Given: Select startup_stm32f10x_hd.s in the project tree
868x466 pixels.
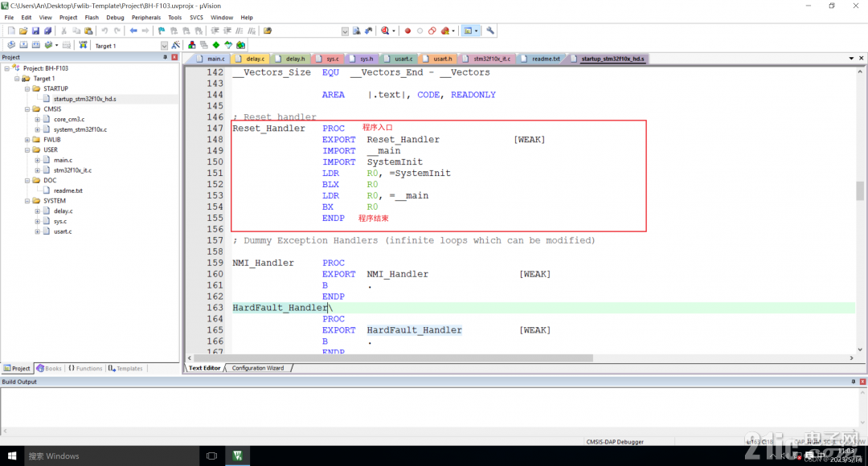Looking at the screenshot, I should tap(84, 99).
